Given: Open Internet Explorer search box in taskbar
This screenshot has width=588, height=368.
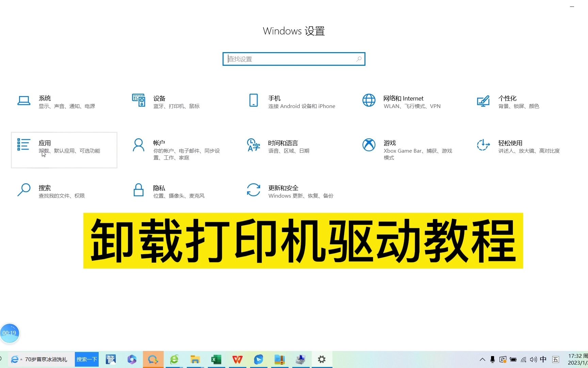Looking at the screenshot, I should point(41,359).
